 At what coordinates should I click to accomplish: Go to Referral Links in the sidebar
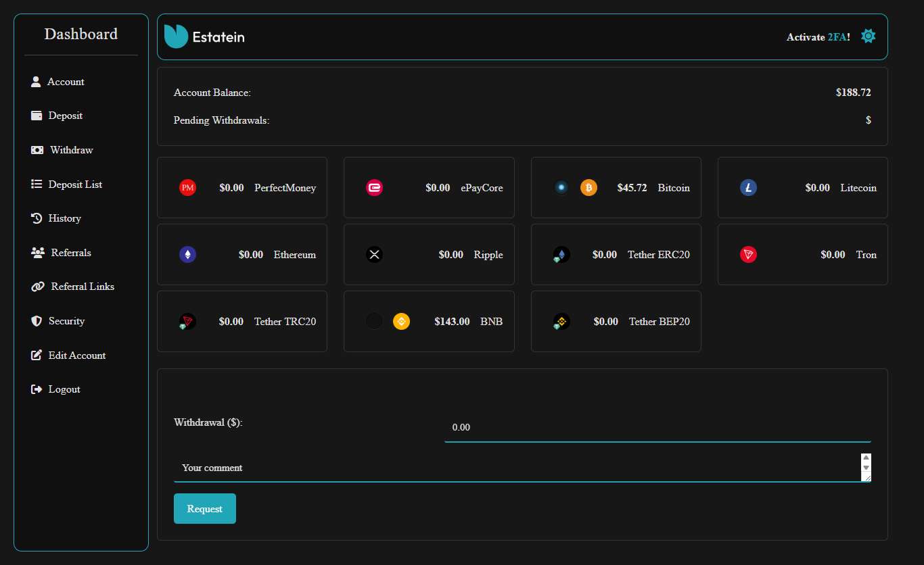click(x=83, y=287)
